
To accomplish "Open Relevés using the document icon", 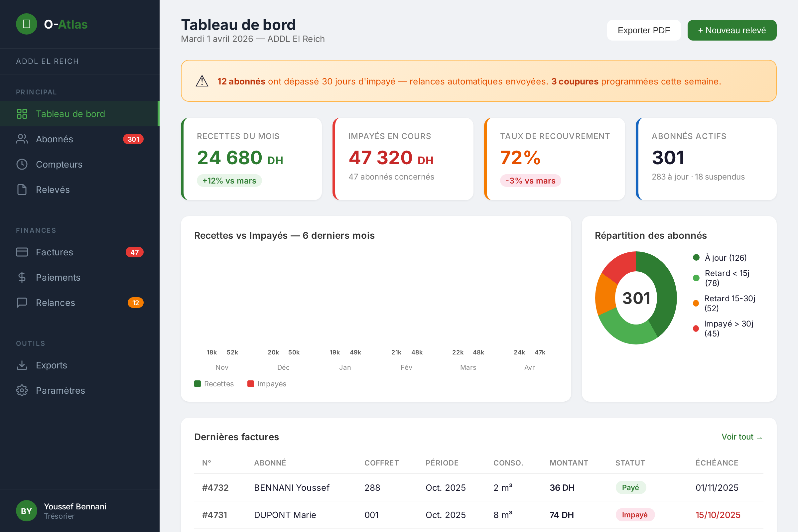I will (x=22, y=189).
